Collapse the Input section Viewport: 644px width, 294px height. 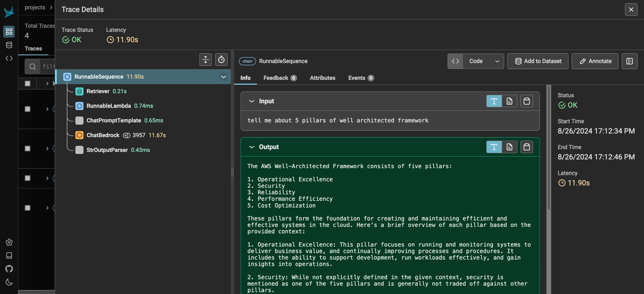click(252, 101)
